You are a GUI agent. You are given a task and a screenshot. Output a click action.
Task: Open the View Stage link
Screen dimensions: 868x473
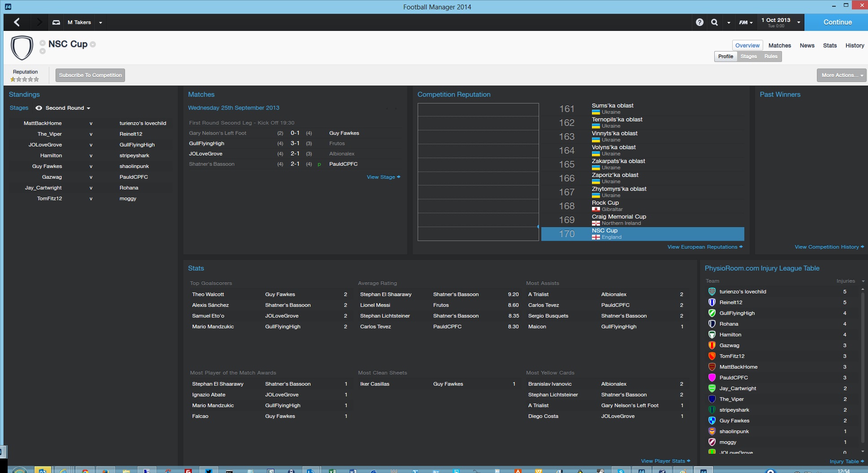tap(384, 177)
